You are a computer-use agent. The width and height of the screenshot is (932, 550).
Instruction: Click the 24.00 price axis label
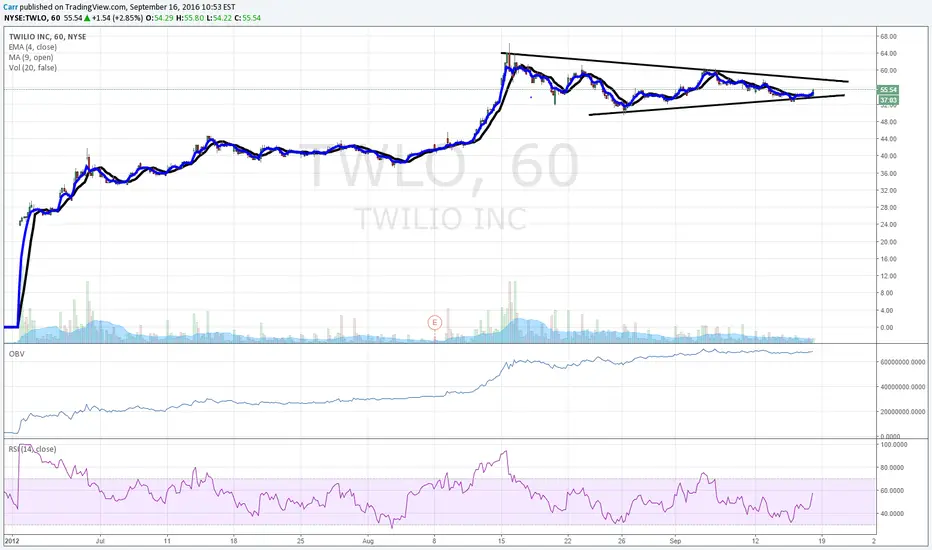click(x=888, y=225)
